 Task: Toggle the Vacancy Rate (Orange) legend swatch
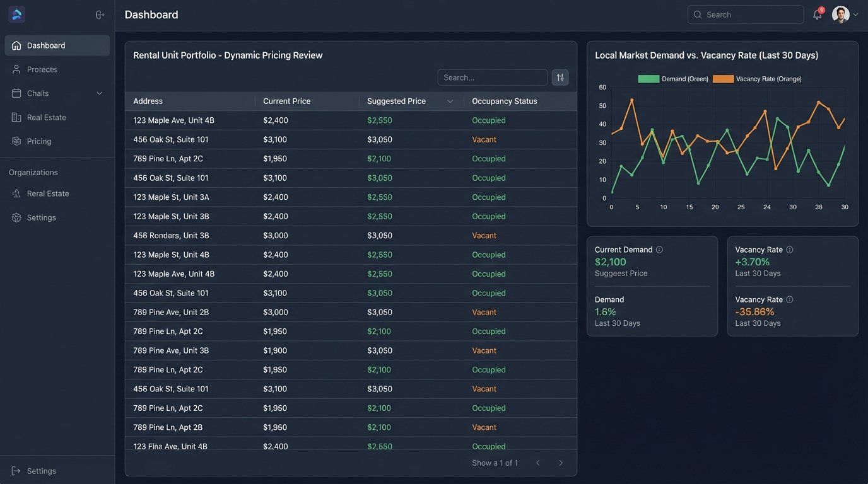pyautogui.click(x=723, y=79)
